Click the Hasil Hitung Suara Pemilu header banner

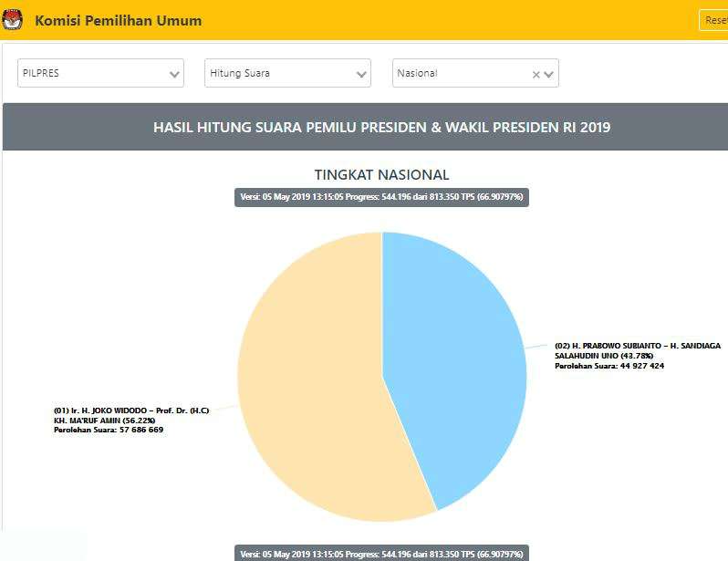click(381, 128)
